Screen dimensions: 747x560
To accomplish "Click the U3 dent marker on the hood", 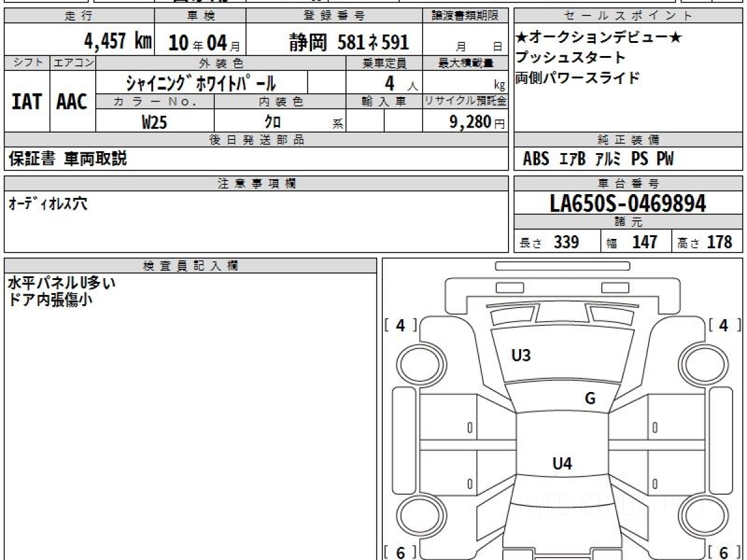I will (x=520, y=356).
